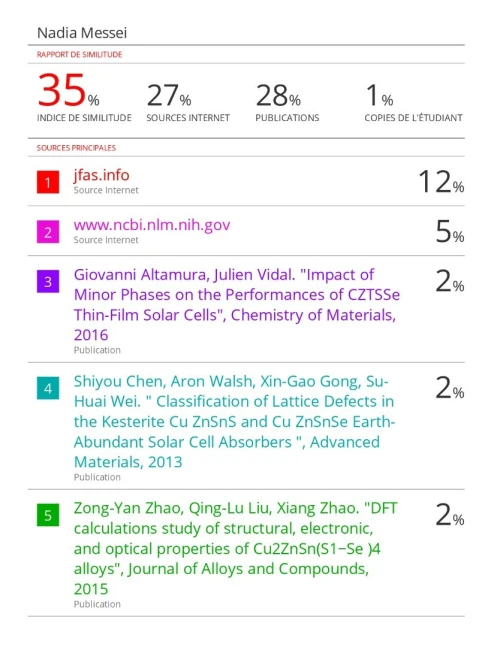Viewport: 500px width, 647px height.
Task: Click the magenta source badge number 2
Action: 48,232
